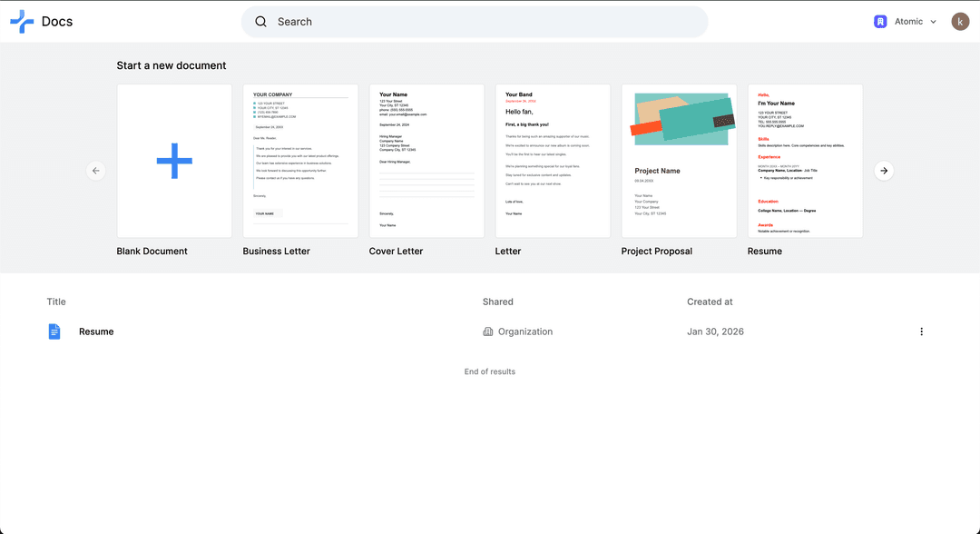Open the user profile avatar
Viewport: 980px width, 534px height.
tap(960, 22)
